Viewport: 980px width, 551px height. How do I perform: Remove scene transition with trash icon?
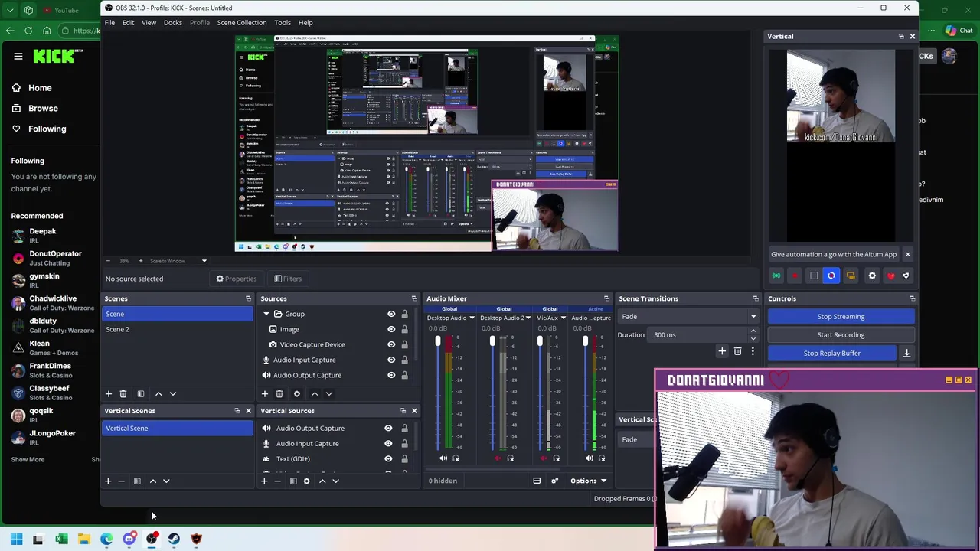737,351
